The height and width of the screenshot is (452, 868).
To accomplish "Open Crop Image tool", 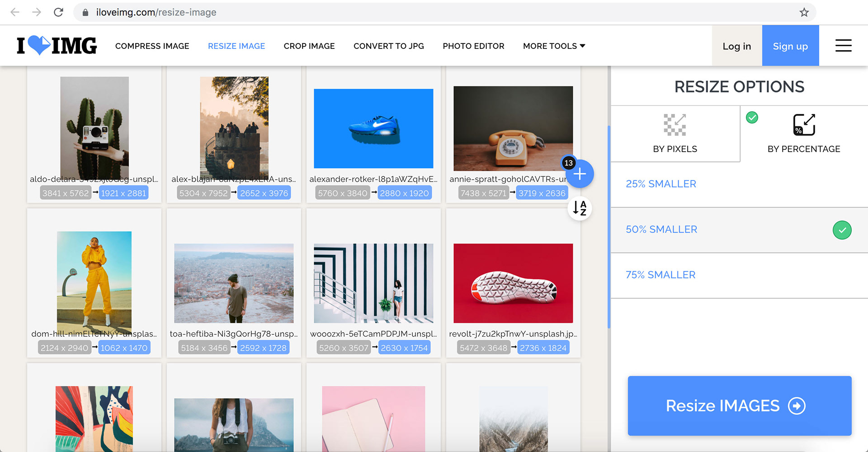I will 309,46.
